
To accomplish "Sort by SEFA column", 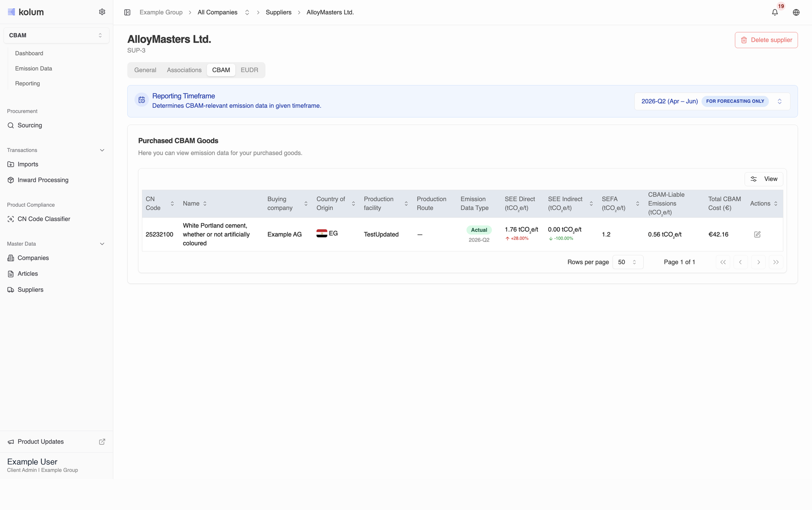I will click(x=637, y=203).
